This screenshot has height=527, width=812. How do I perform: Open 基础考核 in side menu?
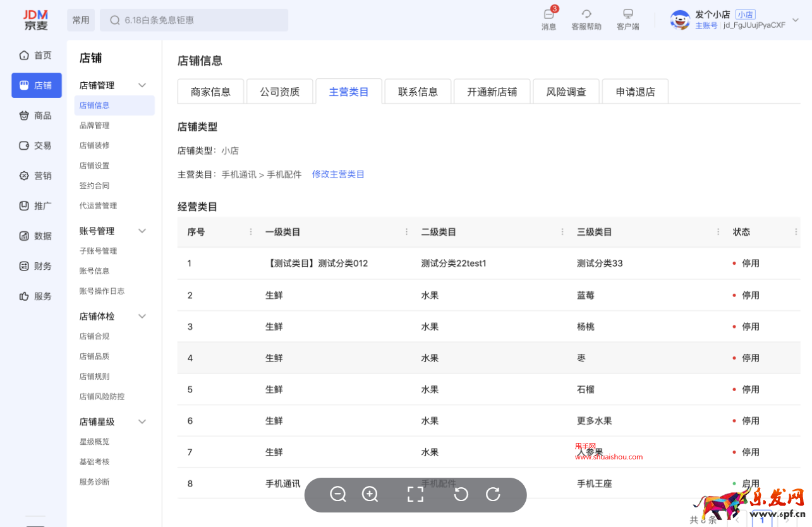click(x=94, y=462)
